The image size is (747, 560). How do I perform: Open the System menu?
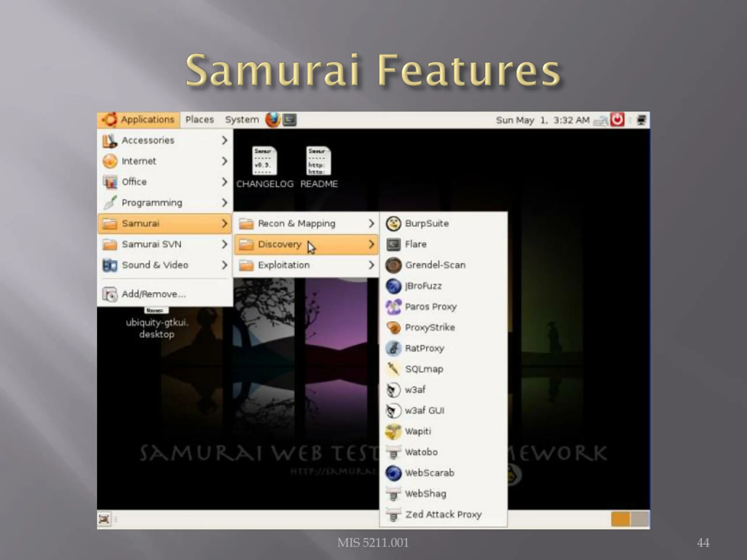click(x=242, y=120)
